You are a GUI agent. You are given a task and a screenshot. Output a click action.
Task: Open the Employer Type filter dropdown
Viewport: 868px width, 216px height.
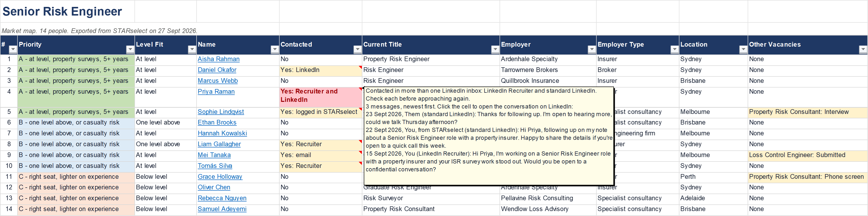[675, 50]
